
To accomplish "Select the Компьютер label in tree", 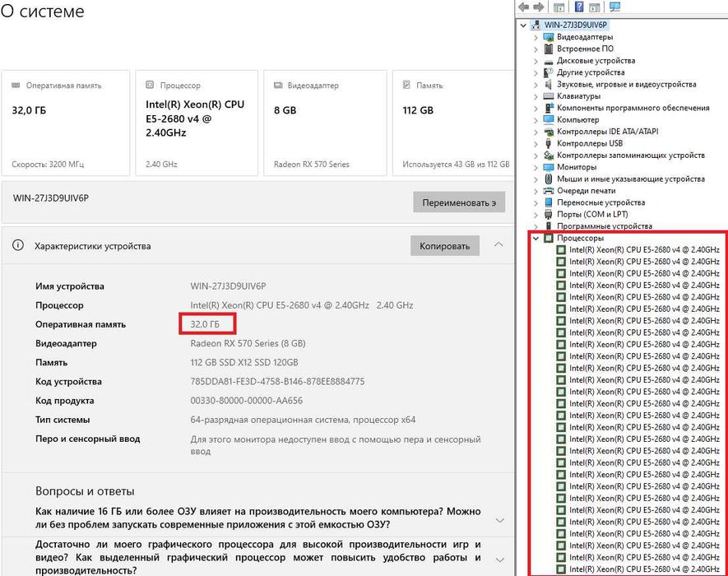I will point(578,120).
